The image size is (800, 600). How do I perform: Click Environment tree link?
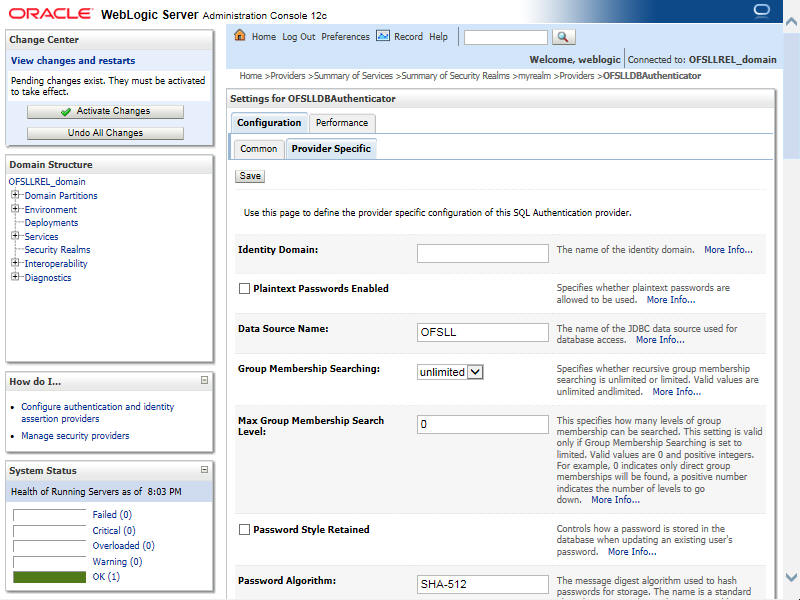point(51,210)
